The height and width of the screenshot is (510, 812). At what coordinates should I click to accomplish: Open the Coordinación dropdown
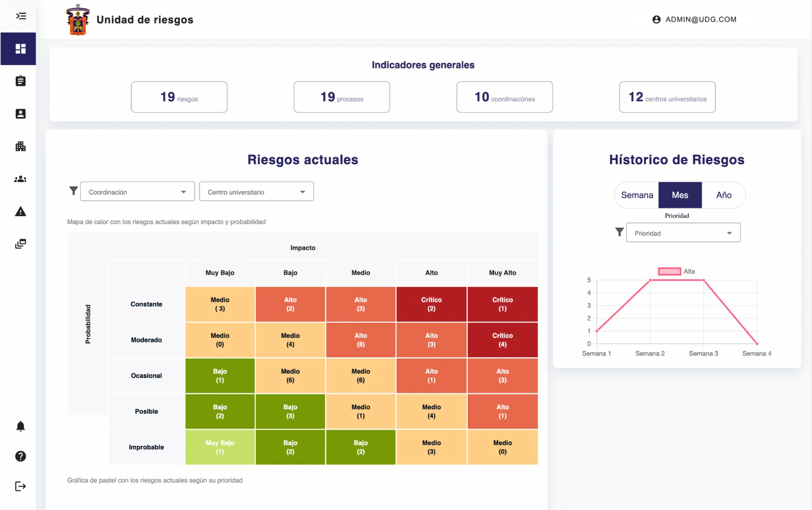pos(138,192)
